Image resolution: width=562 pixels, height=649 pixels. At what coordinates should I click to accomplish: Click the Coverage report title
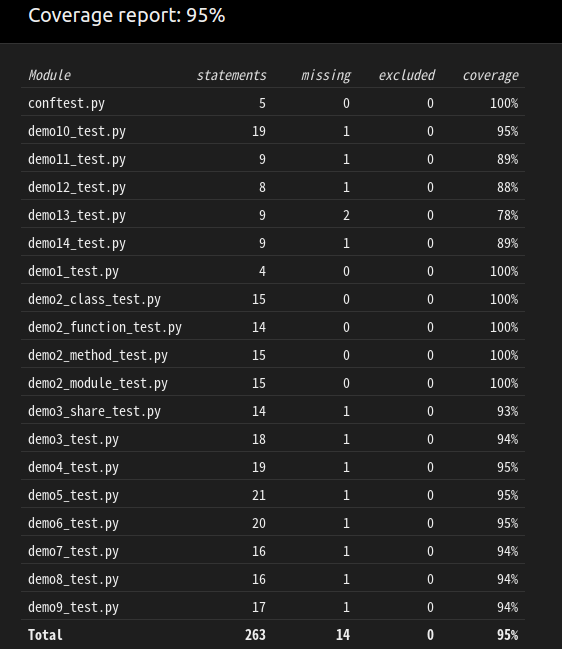click(127, 16)
